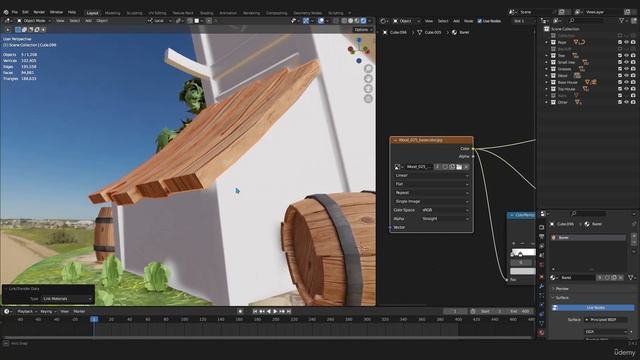Switch to Modeling workspace tab

point(113,13)
